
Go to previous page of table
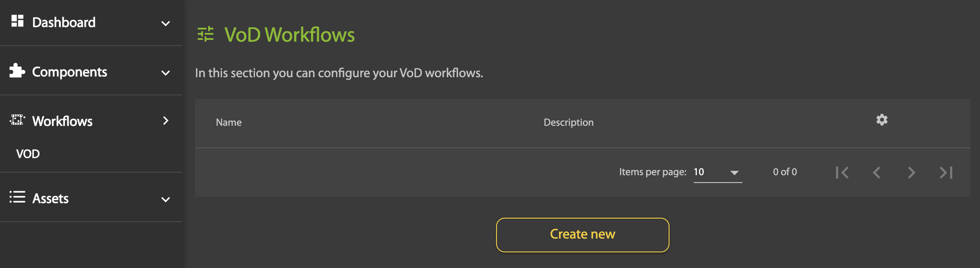pyautogui.click(x=877, y=173)
